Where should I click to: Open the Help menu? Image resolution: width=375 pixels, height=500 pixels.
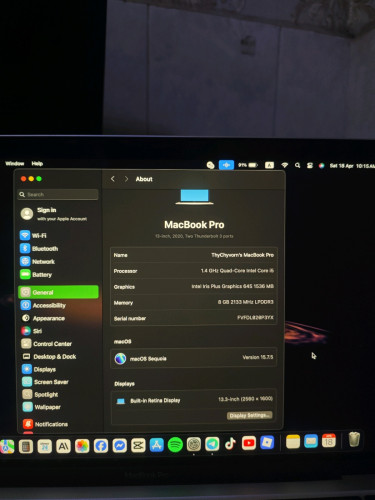(x=37, y=163)
